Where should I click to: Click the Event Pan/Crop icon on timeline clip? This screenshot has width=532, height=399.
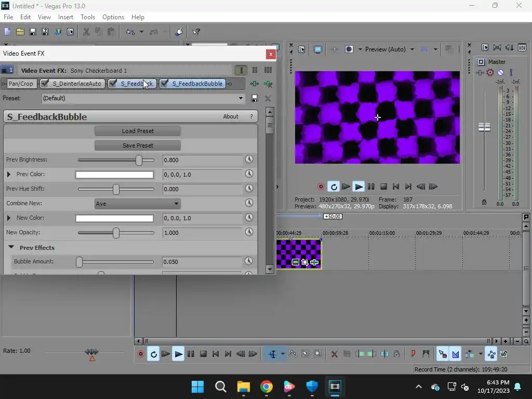click(304, 262)
